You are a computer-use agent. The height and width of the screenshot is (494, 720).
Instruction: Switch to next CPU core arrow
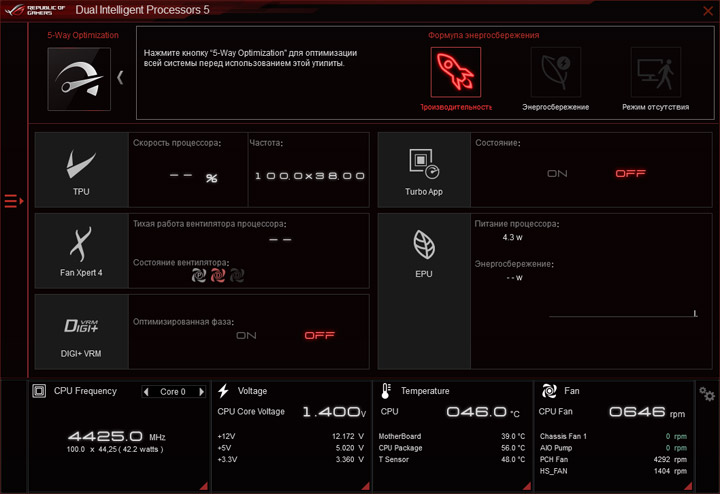pyautogui.click(x=201, y=392)
